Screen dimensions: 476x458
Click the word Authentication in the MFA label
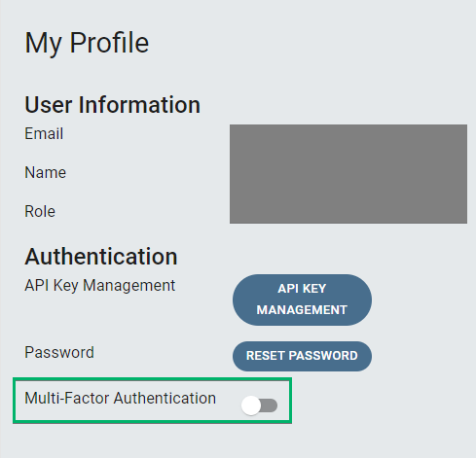165,398
